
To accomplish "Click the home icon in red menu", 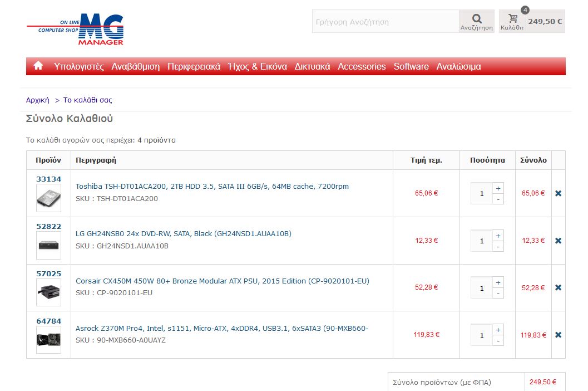I will tap(38, 66).
